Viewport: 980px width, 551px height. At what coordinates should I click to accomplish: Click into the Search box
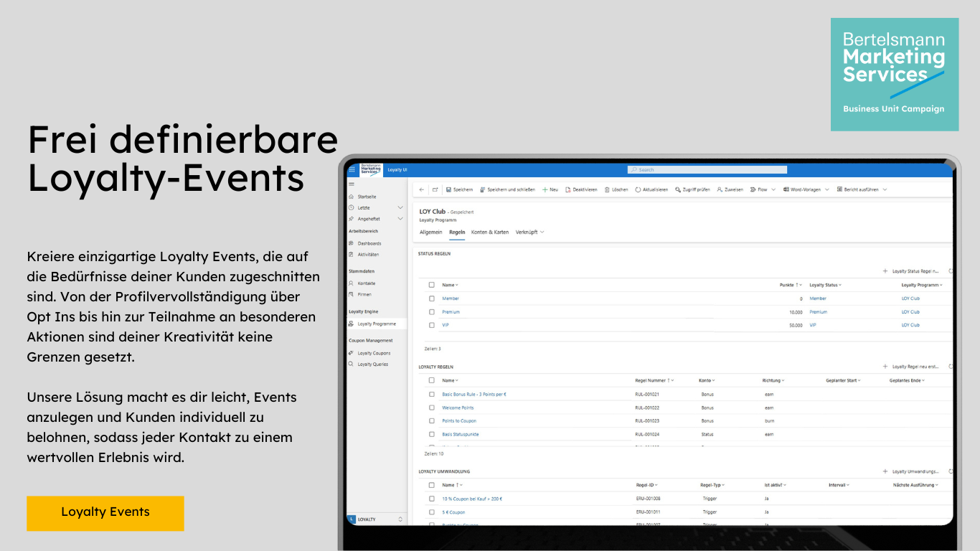[x=707, y=169]
